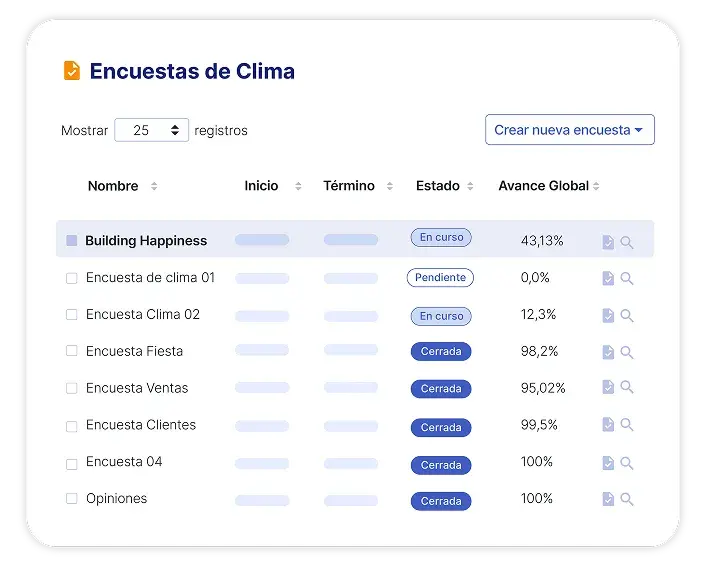Click the orange Encuestas de Clima title icon
706x565 pixels.
[72, 71]
